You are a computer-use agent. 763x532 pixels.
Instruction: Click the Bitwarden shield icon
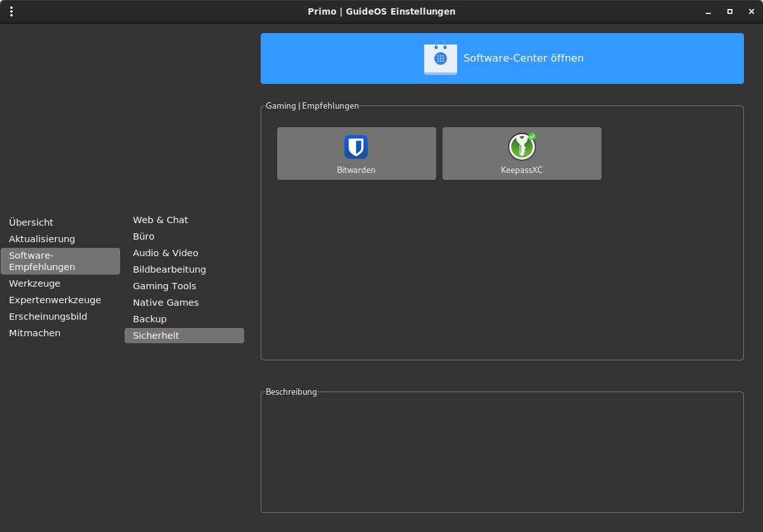pyautogui.click(x=356, y=147)
